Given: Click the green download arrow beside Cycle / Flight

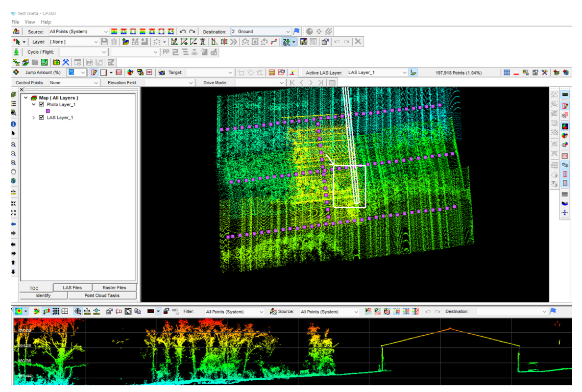Looking at the screenshot, I should click(17, 52).
